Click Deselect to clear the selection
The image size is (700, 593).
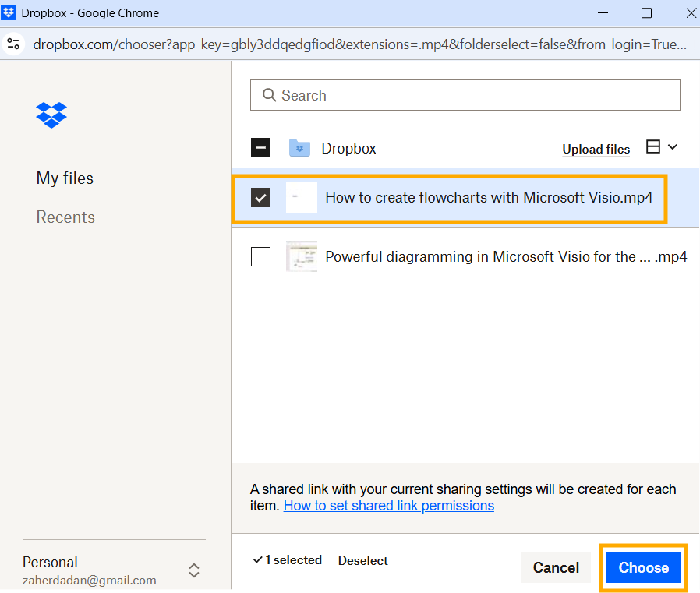point(362,560)
